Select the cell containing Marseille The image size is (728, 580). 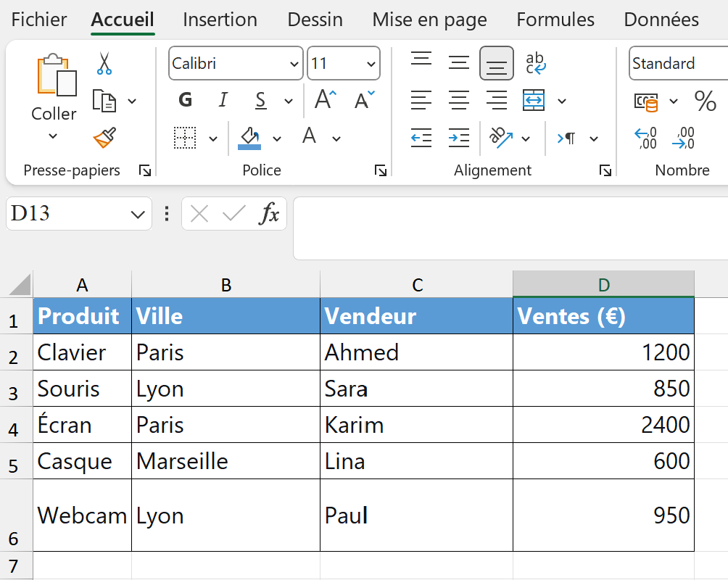[x=226, y=461]
